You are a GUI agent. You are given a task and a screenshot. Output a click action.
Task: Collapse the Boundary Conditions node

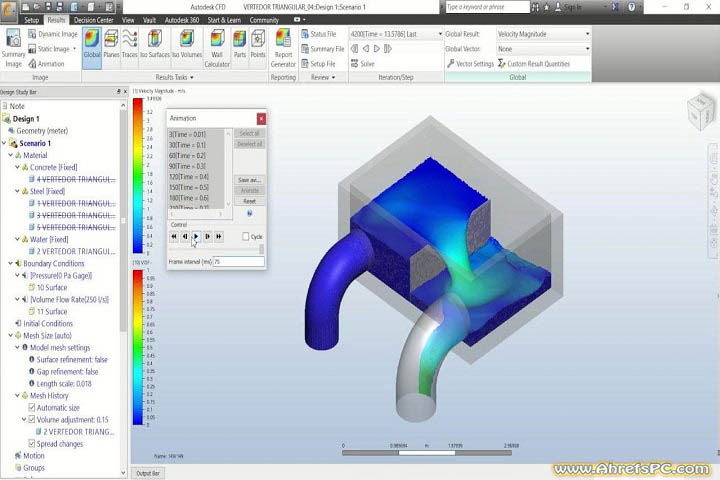11,263
